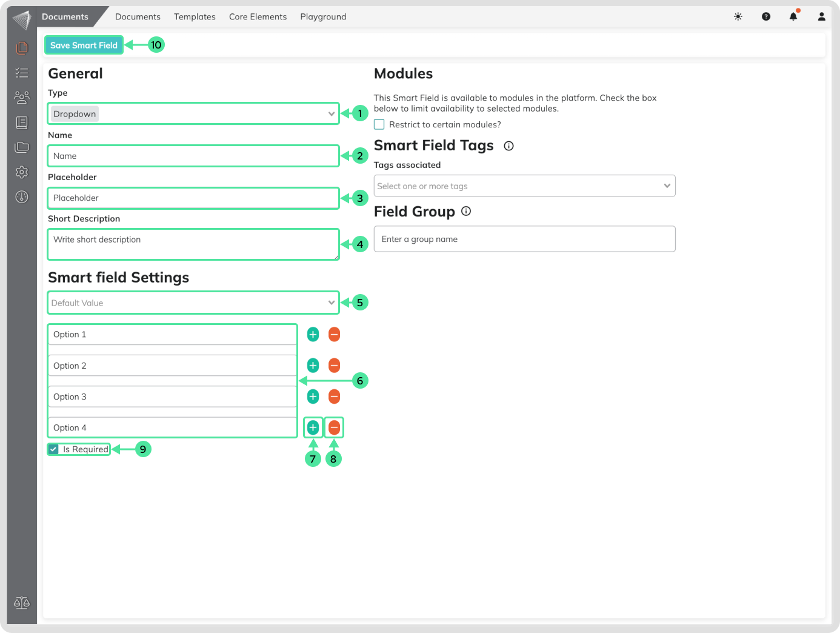This screenshot has height=633, width=840.
Task: Open the notifications bell
Action: pos(793,17)
